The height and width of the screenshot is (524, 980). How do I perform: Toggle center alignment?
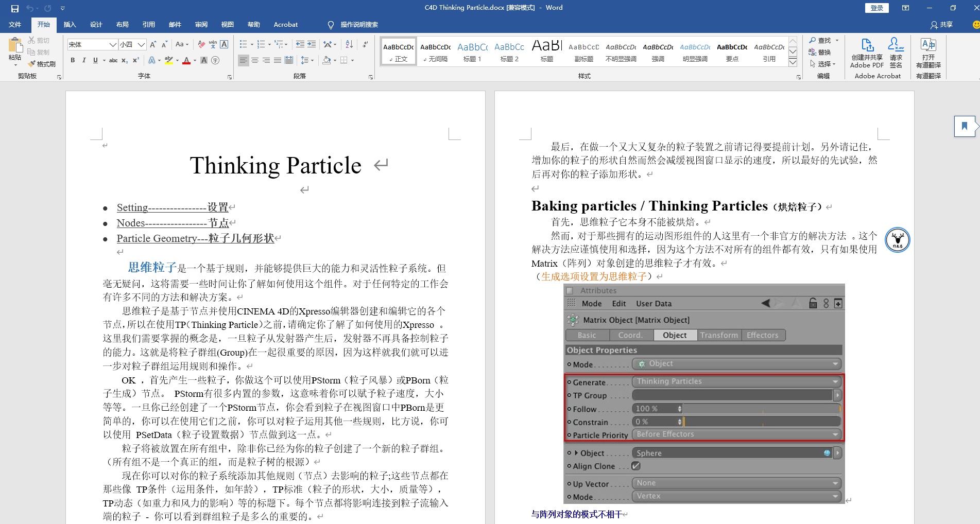(255, 60)
